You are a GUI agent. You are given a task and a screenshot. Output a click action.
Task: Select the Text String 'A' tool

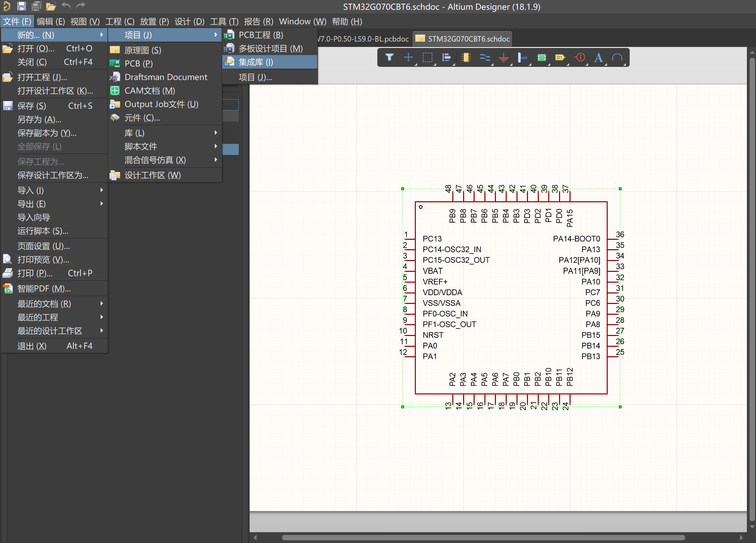coord(599,57)
